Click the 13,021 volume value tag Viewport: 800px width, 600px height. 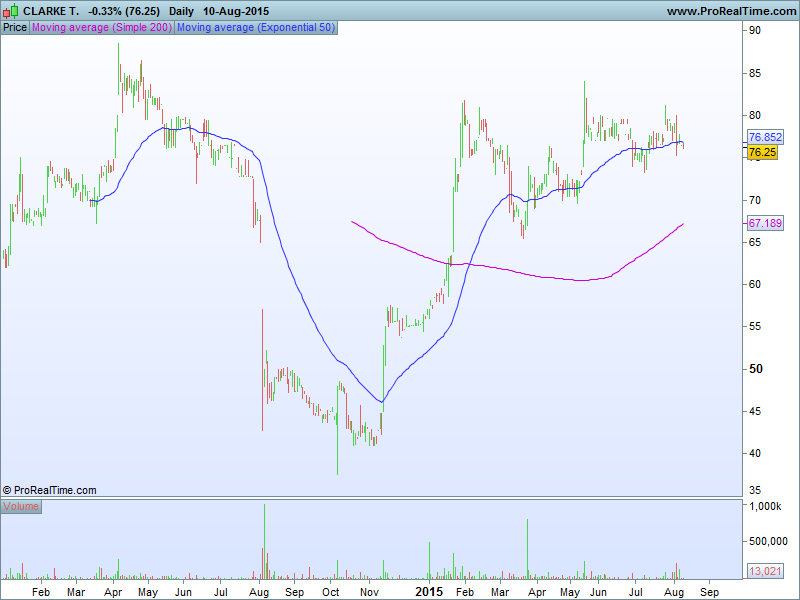pyautogui.click(x=764, y=571)
